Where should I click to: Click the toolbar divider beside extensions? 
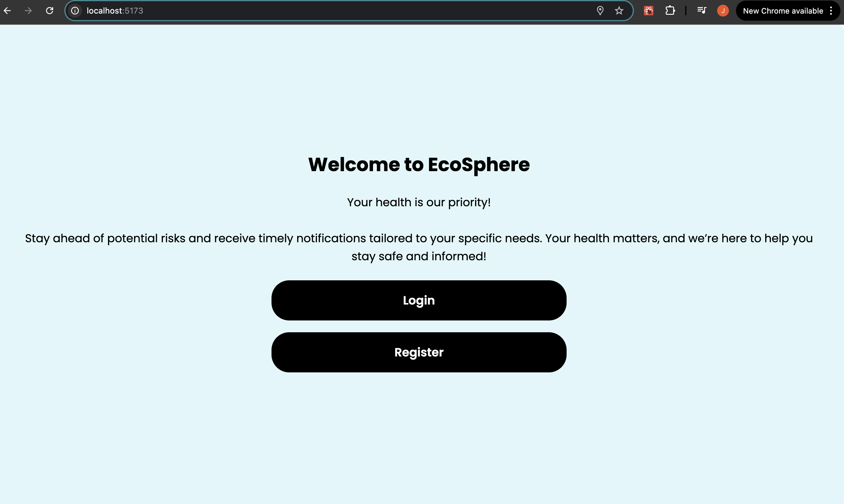pyautogui.click(x=686, y=11)
